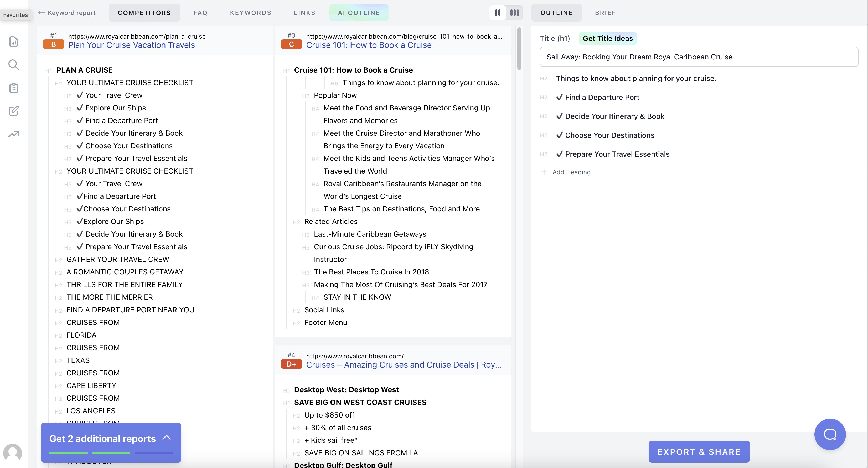Open the search magnifier icon in sidebar

(13, 64)
